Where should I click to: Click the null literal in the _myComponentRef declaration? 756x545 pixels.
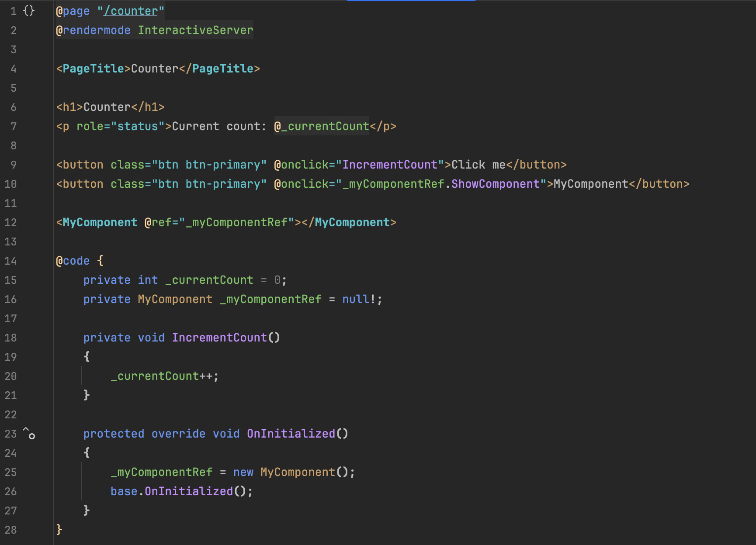tap(356, 299)
